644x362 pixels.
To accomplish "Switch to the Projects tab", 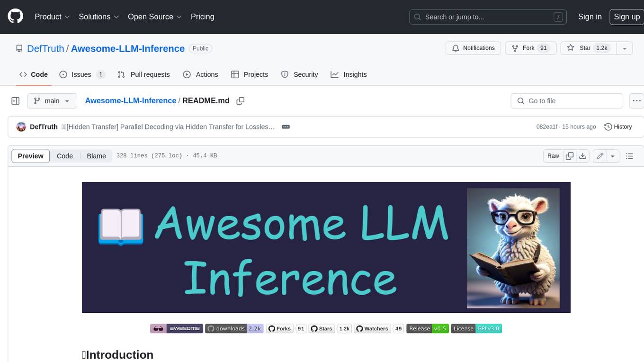I will pos(250,74).
